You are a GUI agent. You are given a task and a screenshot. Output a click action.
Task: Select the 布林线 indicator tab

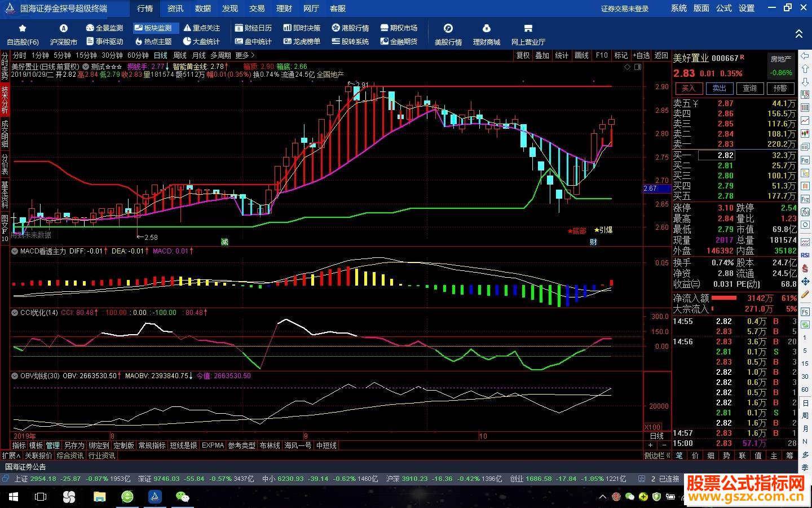pyautogui.click(x=270, y=445)
